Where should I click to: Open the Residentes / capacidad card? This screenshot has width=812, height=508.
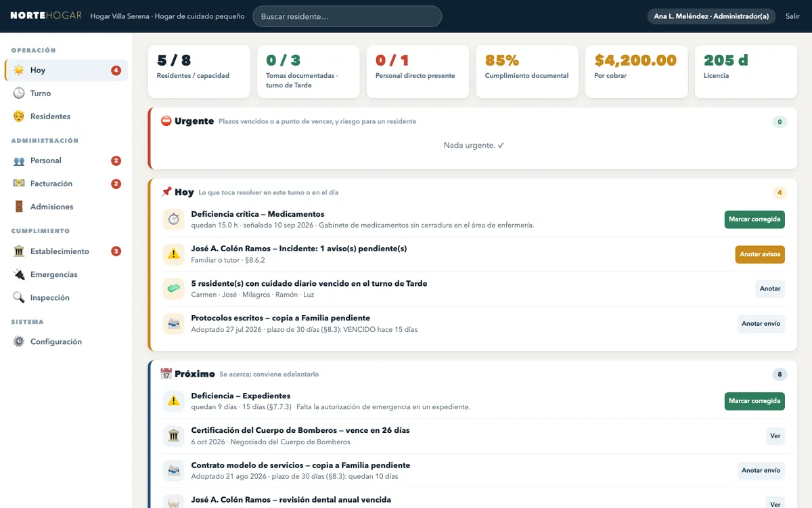[199, 71]
